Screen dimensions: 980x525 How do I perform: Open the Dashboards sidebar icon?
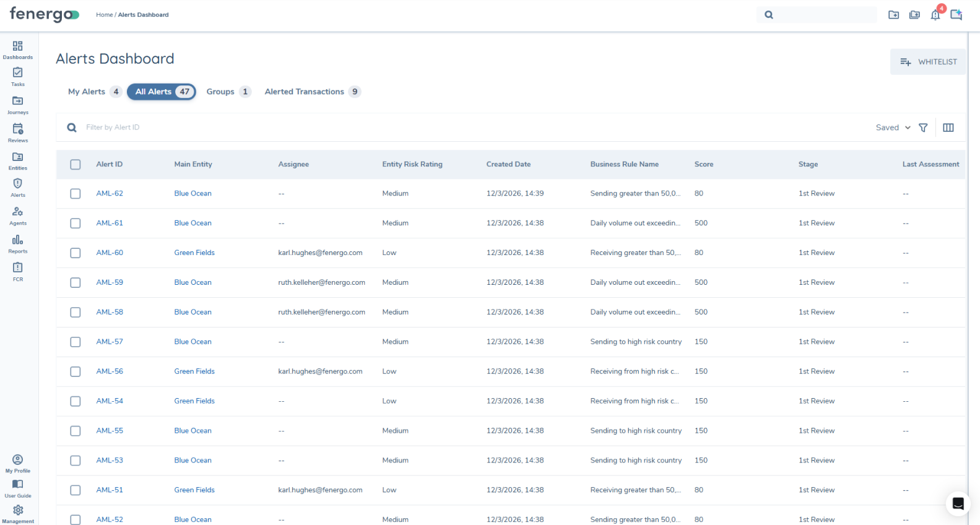click(x=17, y=50)
